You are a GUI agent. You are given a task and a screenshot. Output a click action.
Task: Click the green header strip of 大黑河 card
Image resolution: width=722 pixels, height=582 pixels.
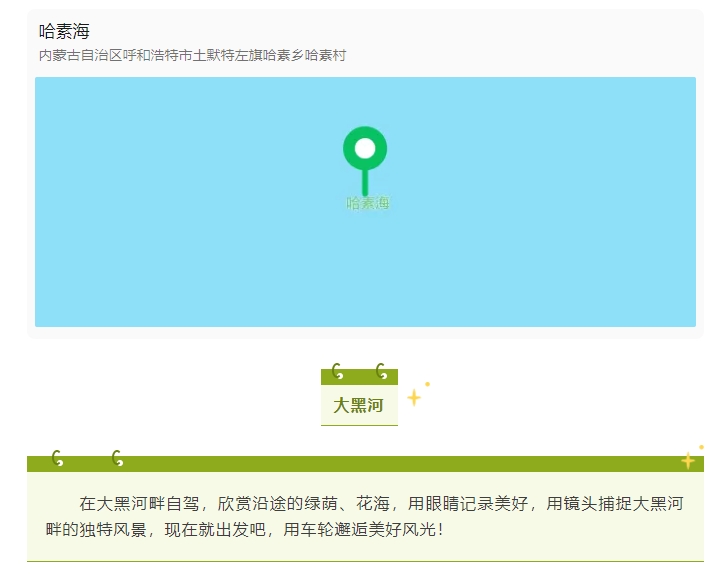tap(359, 378)
